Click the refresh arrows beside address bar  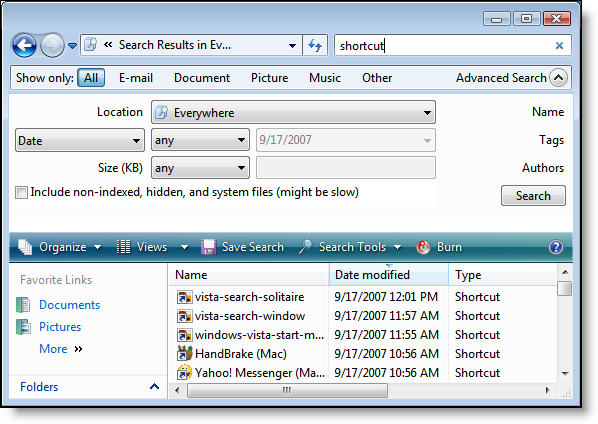click(x=315, y=45)
